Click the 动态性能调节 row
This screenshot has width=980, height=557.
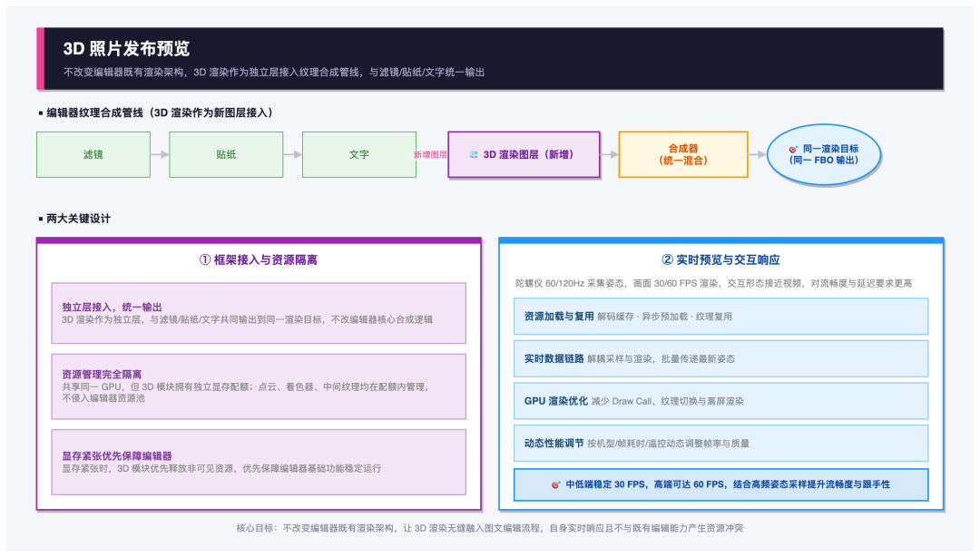coord(720,444)
